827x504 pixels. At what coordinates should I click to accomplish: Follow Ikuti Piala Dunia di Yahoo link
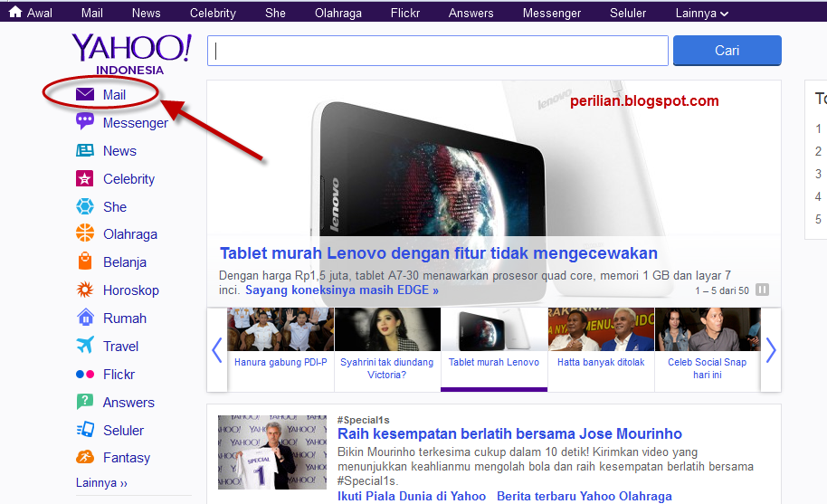[412, 496]
